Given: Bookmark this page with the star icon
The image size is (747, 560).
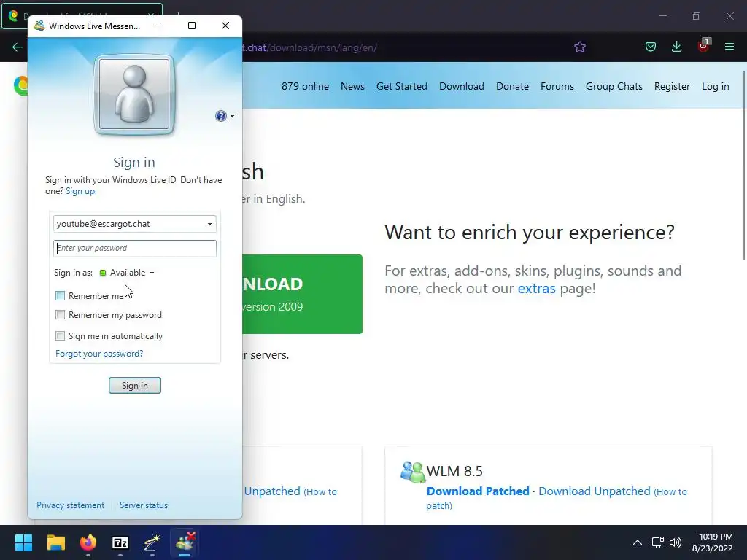Looking at the screenshot, I should pyautogui.click(x=580, y=47).
